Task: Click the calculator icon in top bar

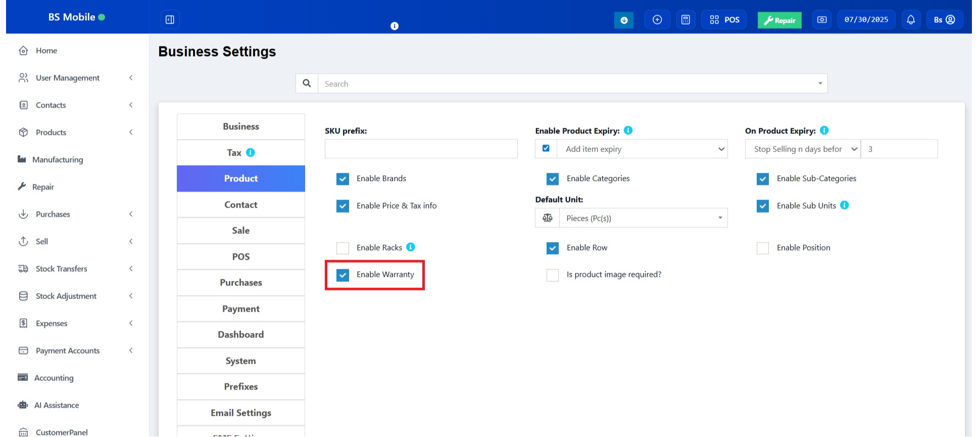Action: click(685, 20)
